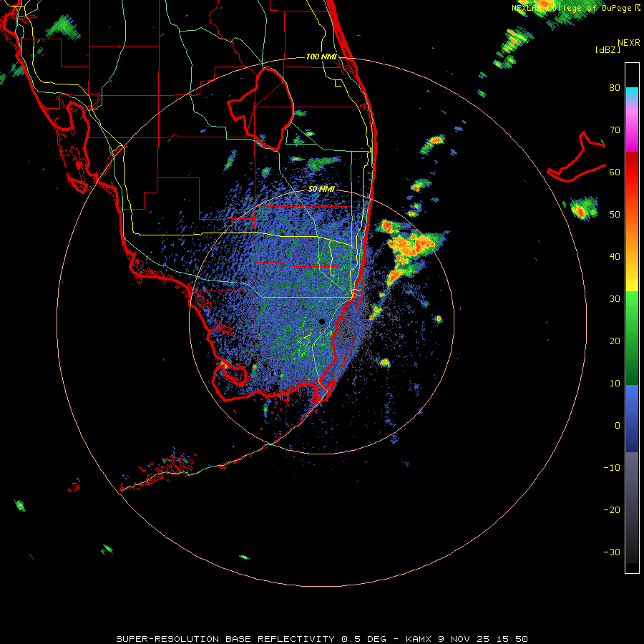The image size is (644, 644).
Task: Click the 0.5 DEG elevation text
Action: tap(364, 639)
